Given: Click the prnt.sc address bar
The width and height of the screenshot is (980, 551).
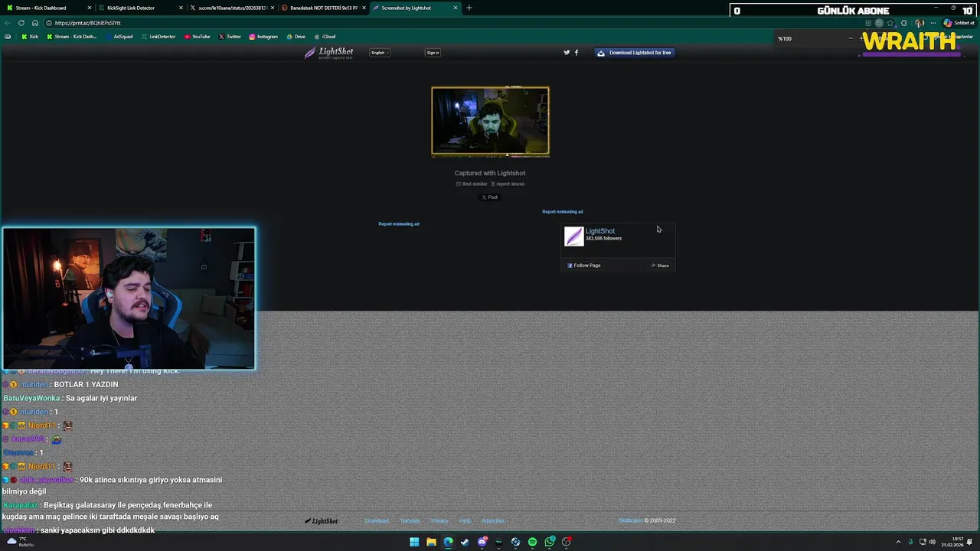Looking at the screenshot, I should point(452,23).
